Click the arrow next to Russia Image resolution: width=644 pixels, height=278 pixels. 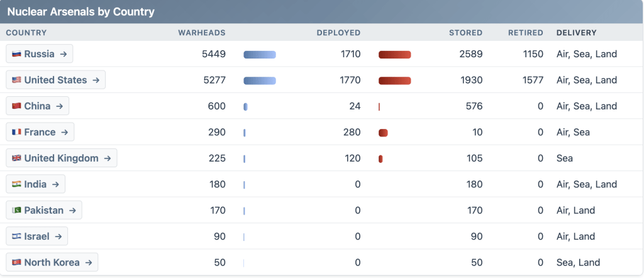(x=64, y=54)
